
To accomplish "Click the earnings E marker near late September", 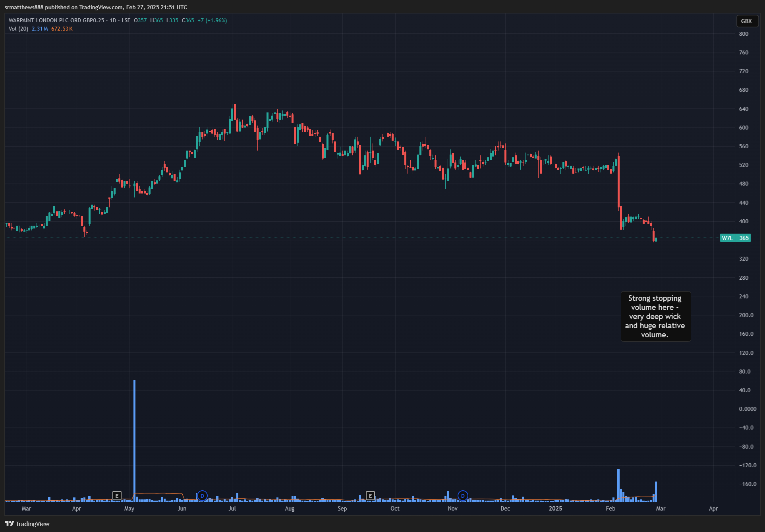I will [x=370, y=495].
